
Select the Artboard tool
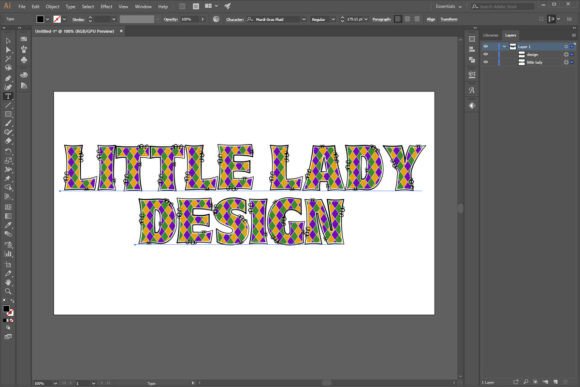(x=8, y=265)
